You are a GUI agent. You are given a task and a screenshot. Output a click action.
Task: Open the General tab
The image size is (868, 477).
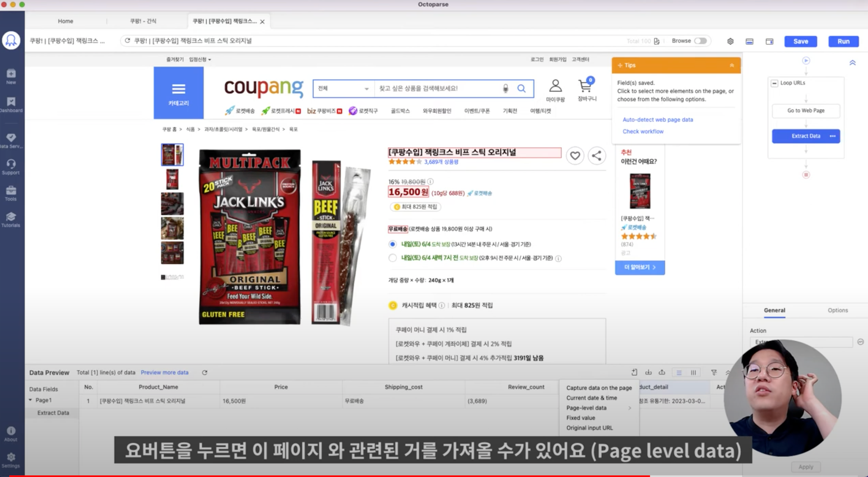coord(774,310)
